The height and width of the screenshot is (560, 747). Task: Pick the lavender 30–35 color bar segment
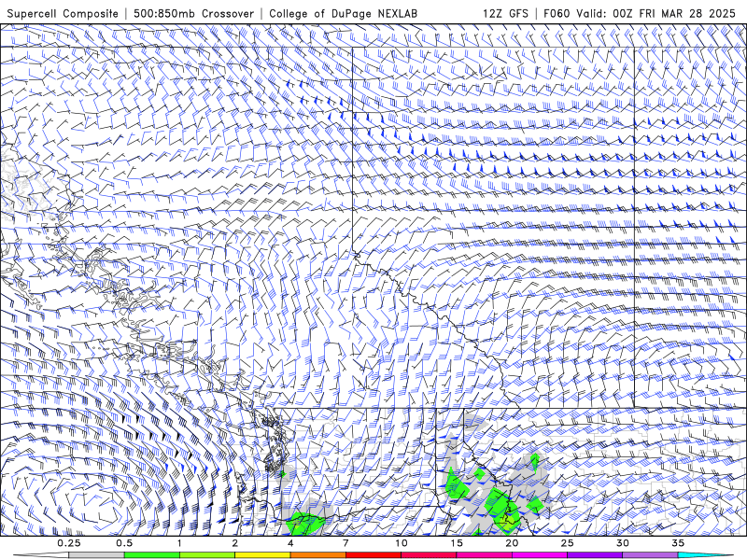click(x=650, y=555)
